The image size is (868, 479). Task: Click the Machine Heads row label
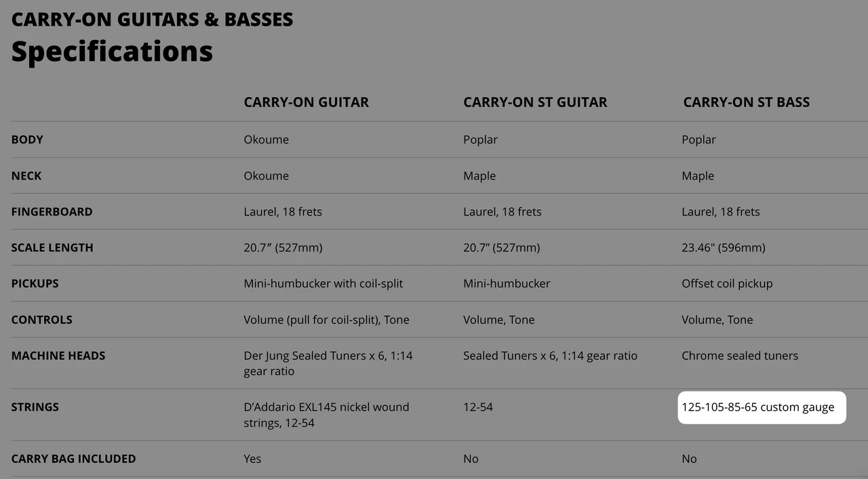pyautogui.click(x=58, y=355)
